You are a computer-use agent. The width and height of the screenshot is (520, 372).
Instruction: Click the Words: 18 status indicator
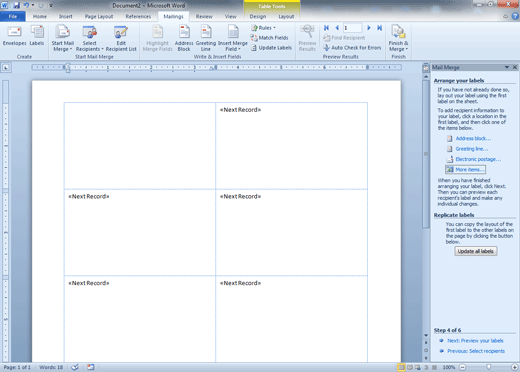[51, 367]
